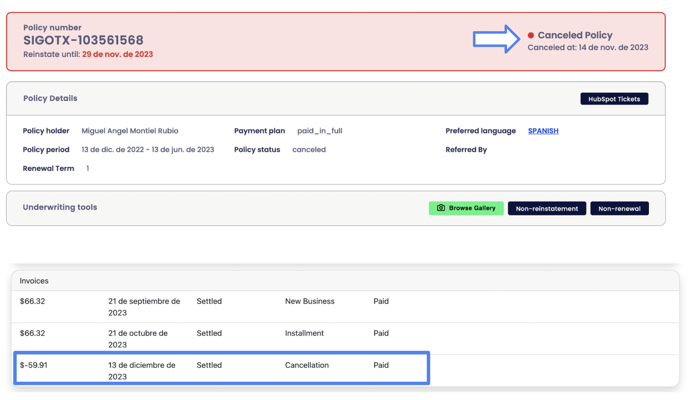Click the Cancellation invoice type cell
688x400 pixels.
306,365
